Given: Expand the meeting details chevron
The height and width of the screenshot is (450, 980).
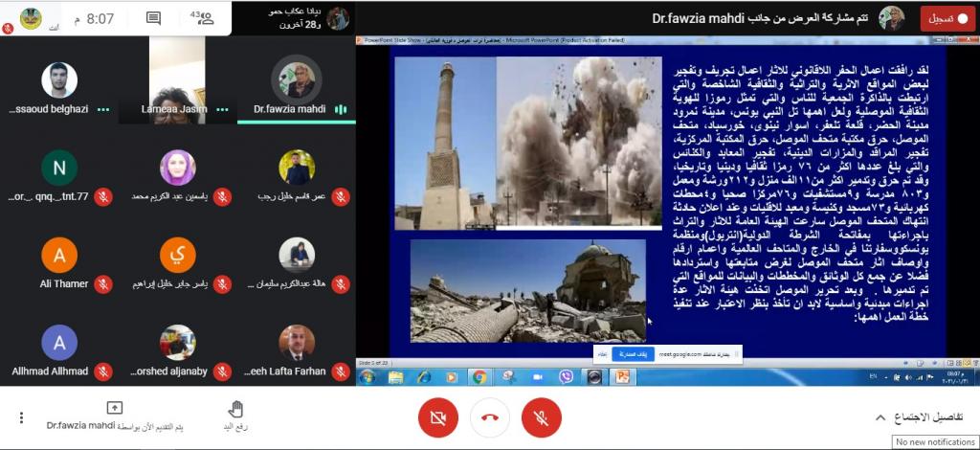Looking at the screenshot, I should [880, 417].
